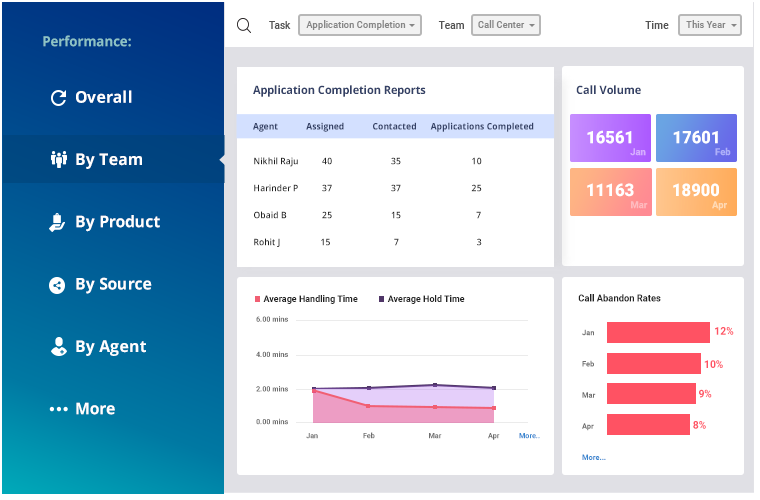The width and height of the screenshot is (760, 500).
Task: Click the Call Volume heading
Action: pos(608,90)
